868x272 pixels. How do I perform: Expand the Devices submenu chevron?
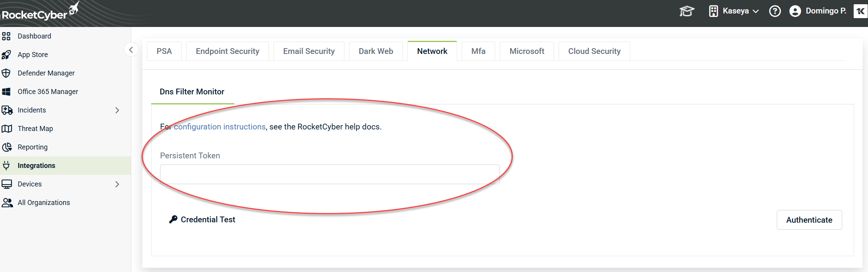[x=117, y=184]
